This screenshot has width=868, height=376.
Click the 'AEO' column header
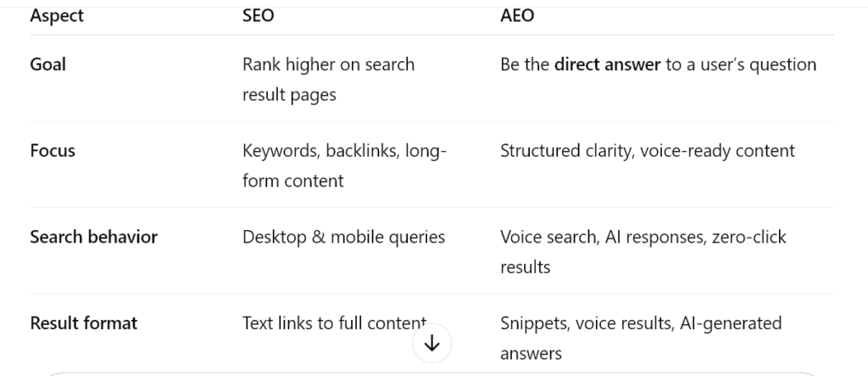click(x=517, y=15)
